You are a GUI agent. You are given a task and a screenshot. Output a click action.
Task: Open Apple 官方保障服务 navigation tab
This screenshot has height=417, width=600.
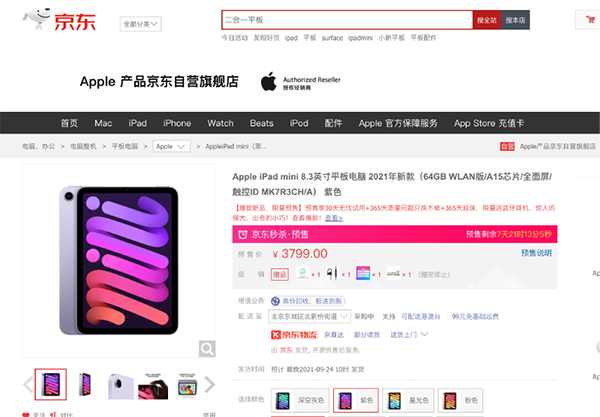[x=398, y=123]
